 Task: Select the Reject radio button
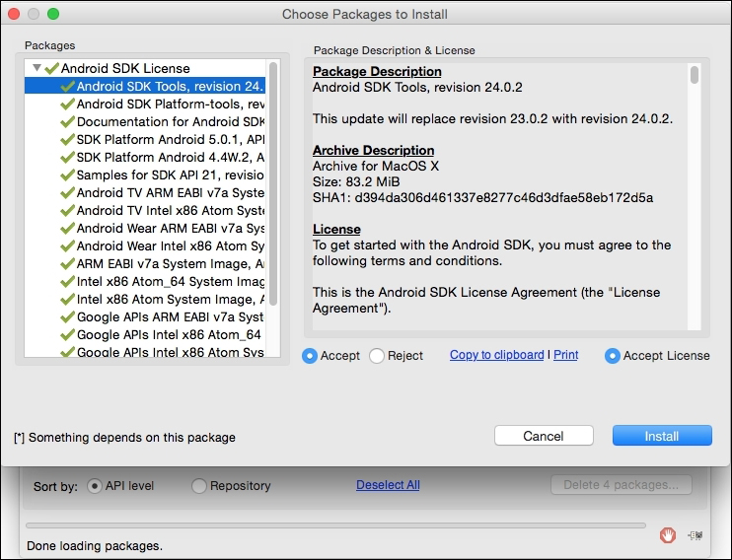(377, 356)
